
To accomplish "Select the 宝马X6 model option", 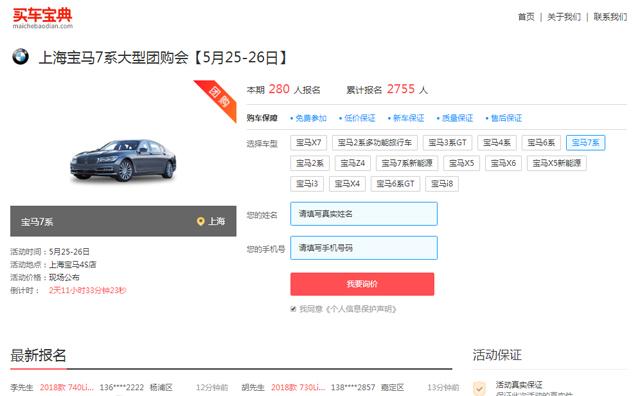I will (503, 163).
